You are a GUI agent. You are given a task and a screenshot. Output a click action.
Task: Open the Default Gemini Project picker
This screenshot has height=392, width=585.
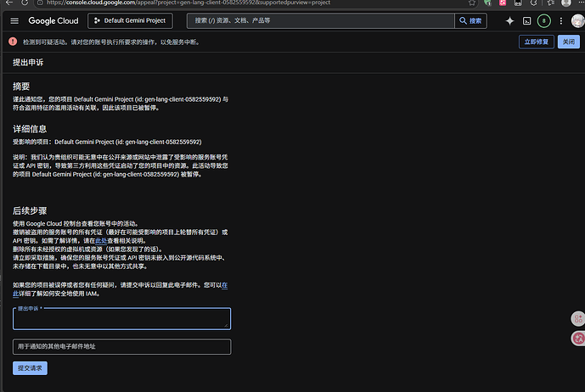130,21
